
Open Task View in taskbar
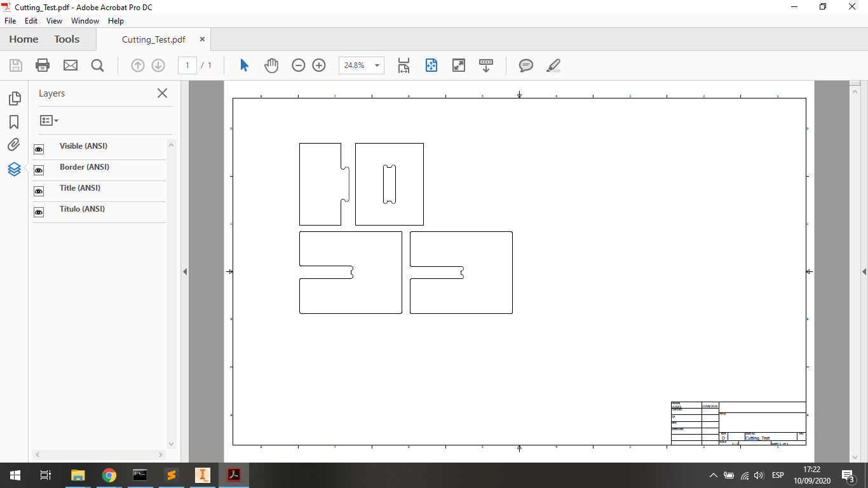coord(46,475)
